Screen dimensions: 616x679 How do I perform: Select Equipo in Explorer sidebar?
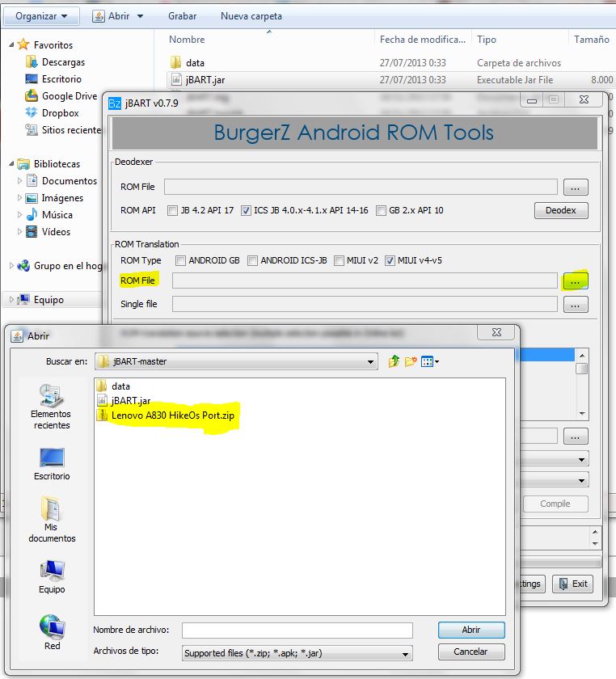pos(40,300)
